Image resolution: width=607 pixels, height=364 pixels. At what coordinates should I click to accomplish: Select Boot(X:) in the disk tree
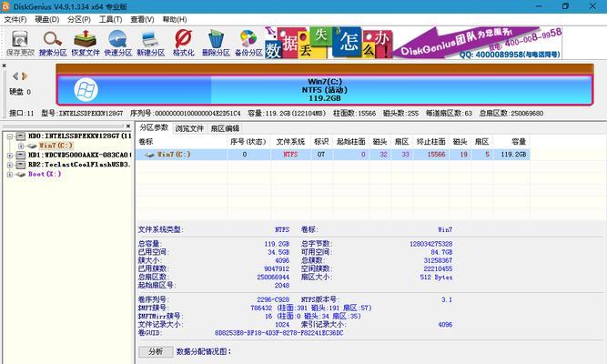(x=45, y=174)
